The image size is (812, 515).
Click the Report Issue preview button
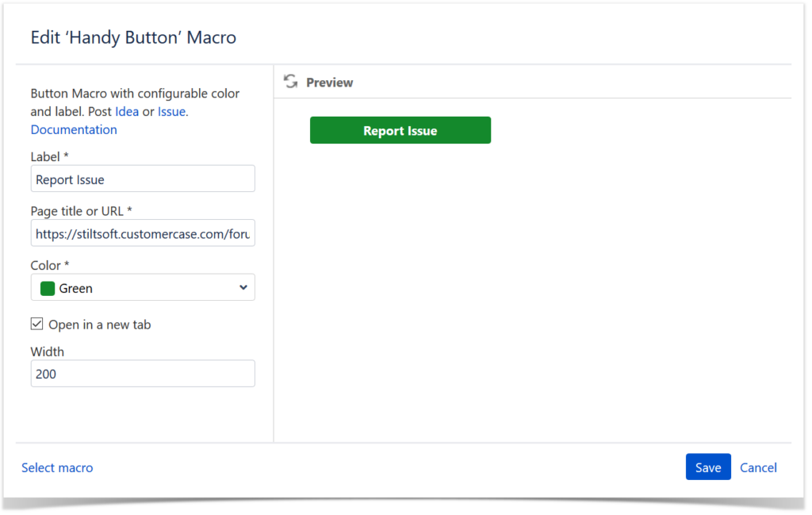pos(400,129)
